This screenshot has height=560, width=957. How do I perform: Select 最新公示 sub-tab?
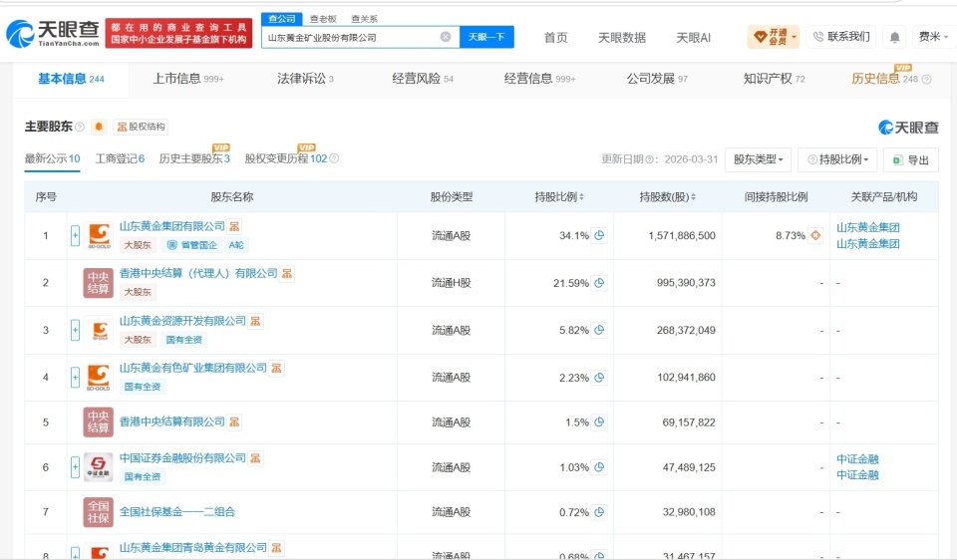tap(52, 158)
